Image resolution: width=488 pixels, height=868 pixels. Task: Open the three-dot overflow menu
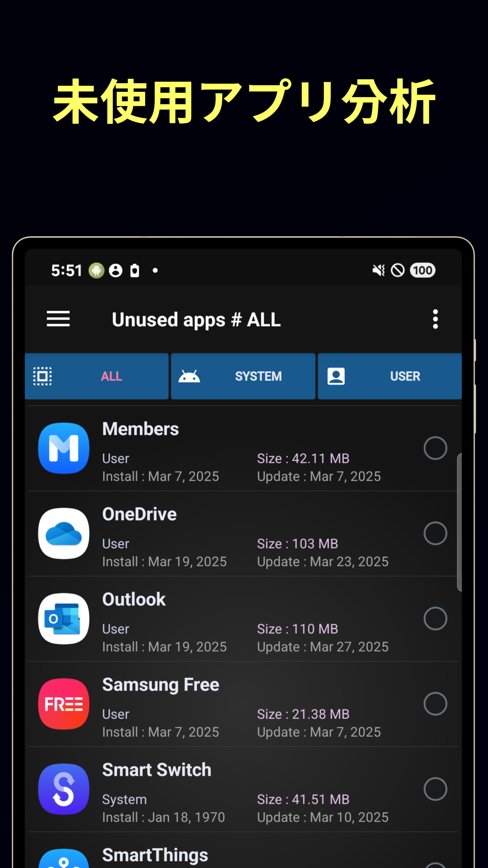pyautogui.click(x=435, y=319)
